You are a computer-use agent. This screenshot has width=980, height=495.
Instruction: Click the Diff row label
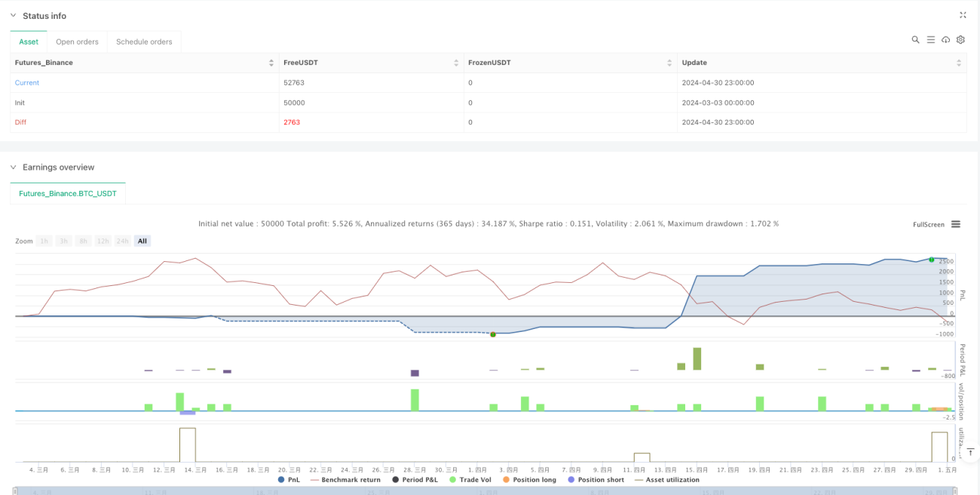pos(21,122)
